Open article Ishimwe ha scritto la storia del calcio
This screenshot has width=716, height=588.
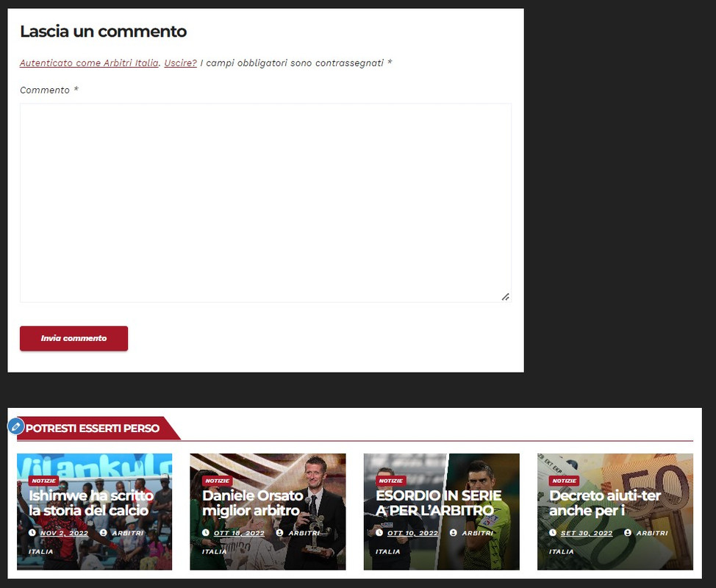[x=91, y=503]
